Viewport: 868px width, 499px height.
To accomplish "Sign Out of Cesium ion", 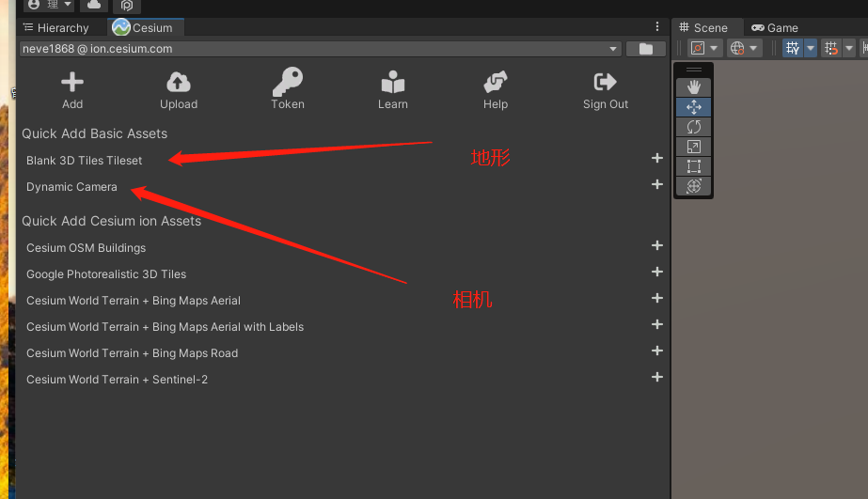I will (x=605, y=91).
